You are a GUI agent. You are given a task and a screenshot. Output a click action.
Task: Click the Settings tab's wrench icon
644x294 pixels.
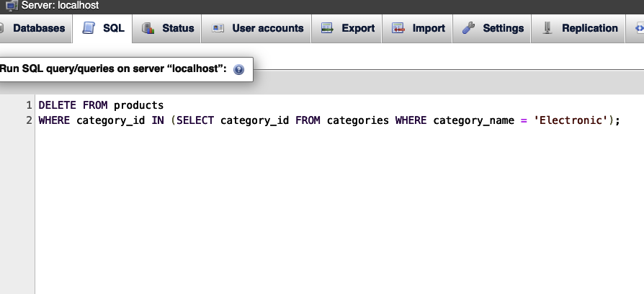coord(468,28)
